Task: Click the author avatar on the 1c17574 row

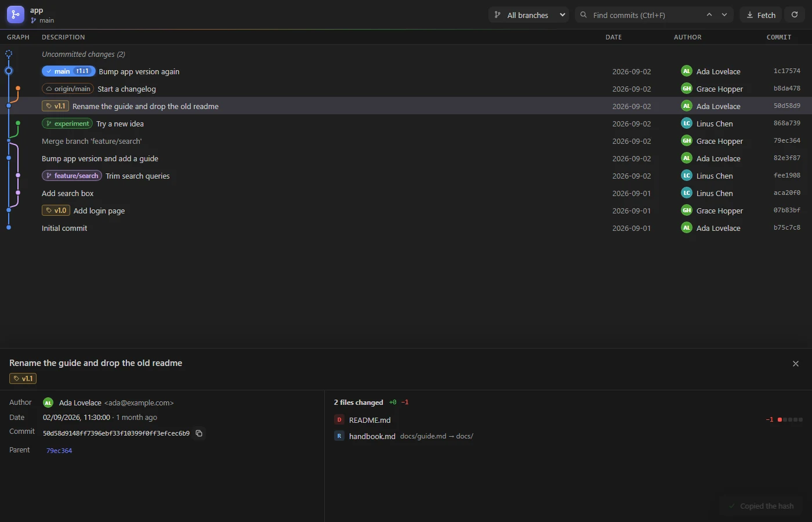Action: 687,71
